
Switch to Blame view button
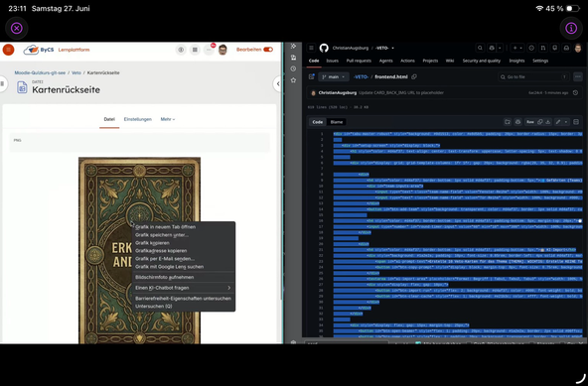tap(337, 122)
